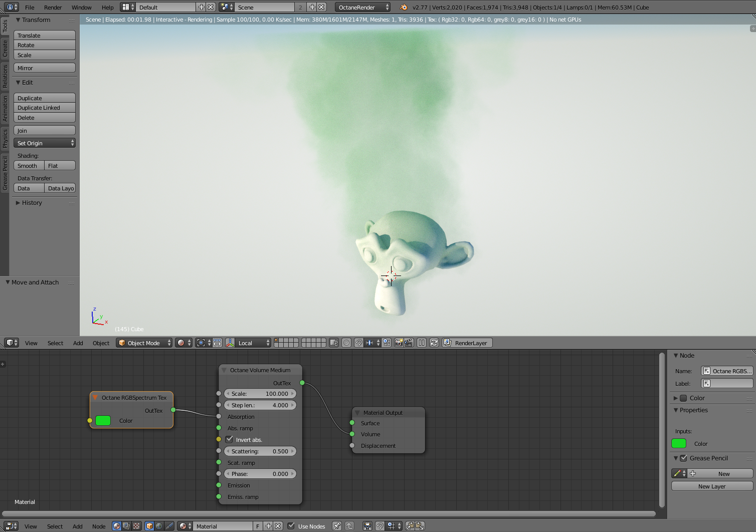Click the pin node tree icon
Screen dimensions: 756x532
[337, 526]
